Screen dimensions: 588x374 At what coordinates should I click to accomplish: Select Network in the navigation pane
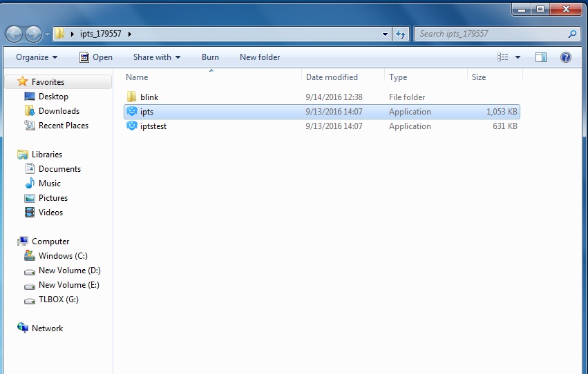(47, 328)
